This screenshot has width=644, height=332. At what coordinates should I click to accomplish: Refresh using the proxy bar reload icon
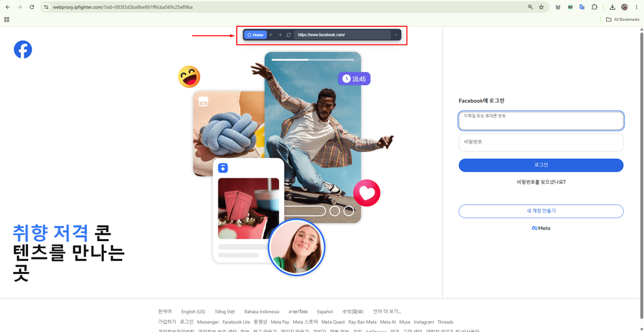pyautogui.click(x=289, y=35)
